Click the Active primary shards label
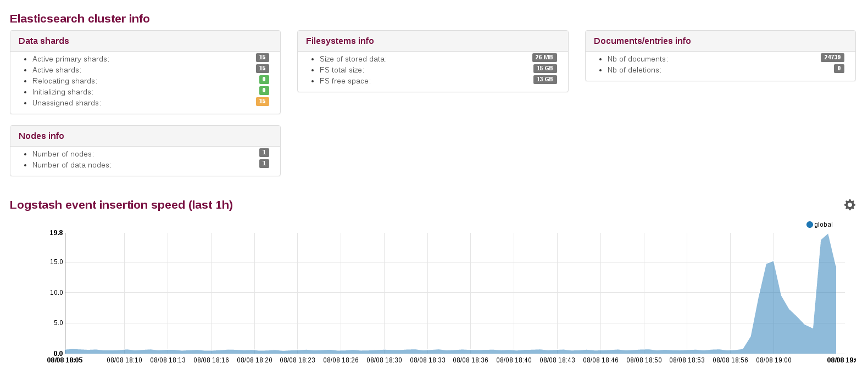The width and height of the screenshot is (868, 380). point(71,59)
